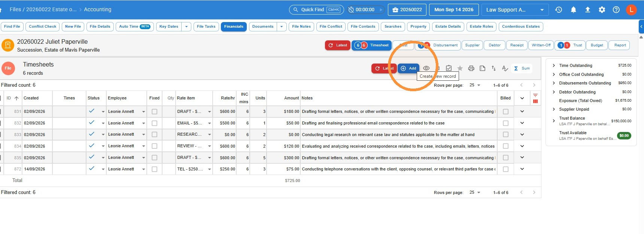Click the clipboard checkmark icon

[x=449, y=68]
